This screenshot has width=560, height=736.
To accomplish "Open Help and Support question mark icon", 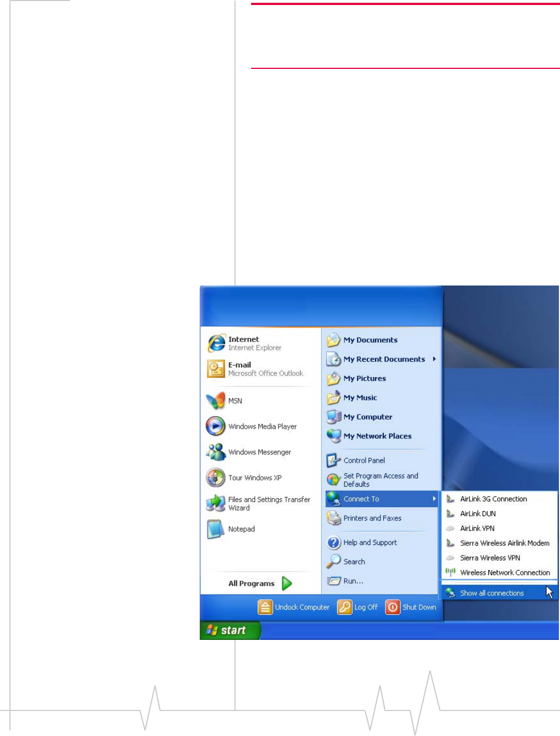I will tap(334, 543).
